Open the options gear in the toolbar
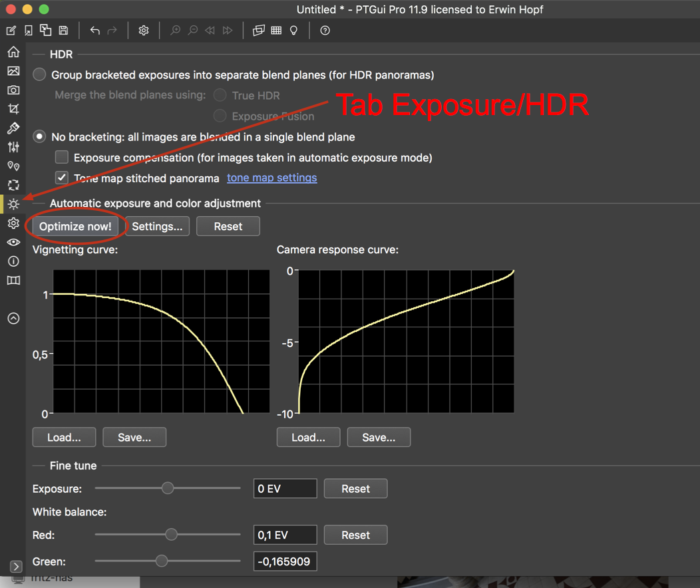Screen dimensions: 700x588 tap(143, 31)
